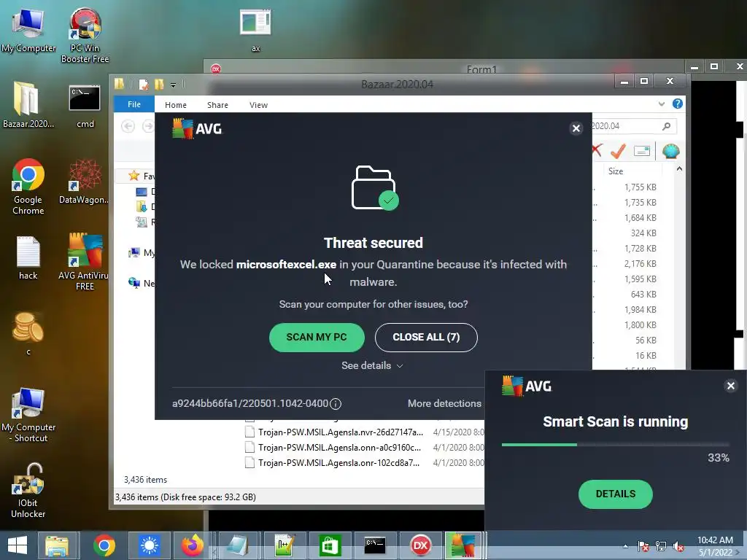Screen dimensions: 747x560
Task: Select Trojan-PSW.MSIL.Agensla.onn file
Action: [340, 448]
